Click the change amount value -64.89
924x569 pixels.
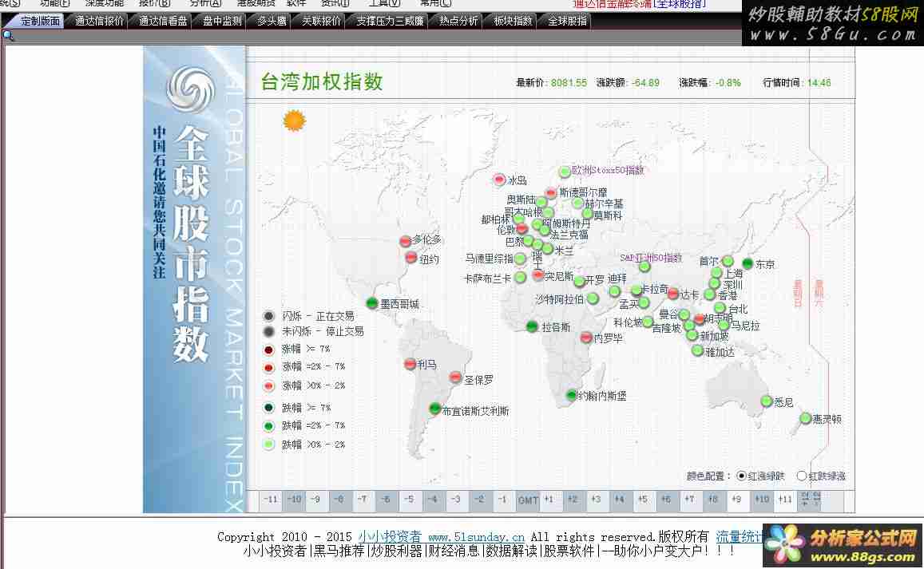click(x=645, y=83)
